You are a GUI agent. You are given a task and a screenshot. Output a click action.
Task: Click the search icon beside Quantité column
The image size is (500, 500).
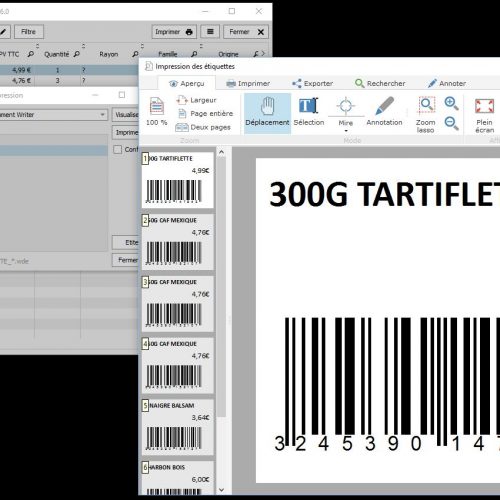[x=77, y=54]
